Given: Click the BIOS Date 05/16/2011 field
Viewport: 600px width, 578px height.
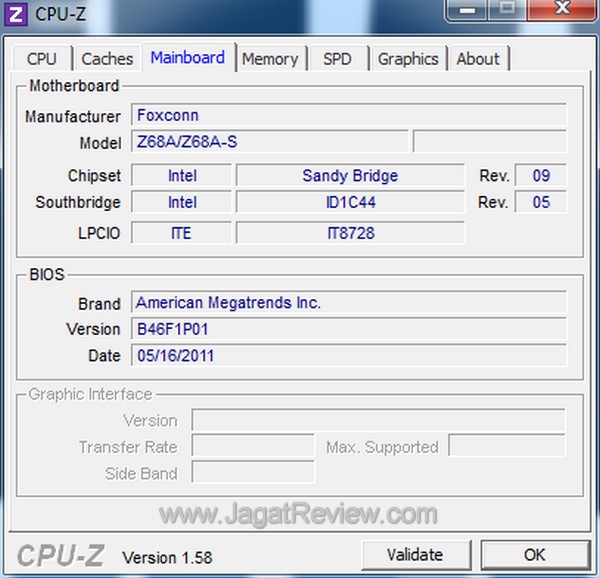Looking at the screenshot, I should pos(349,355).
